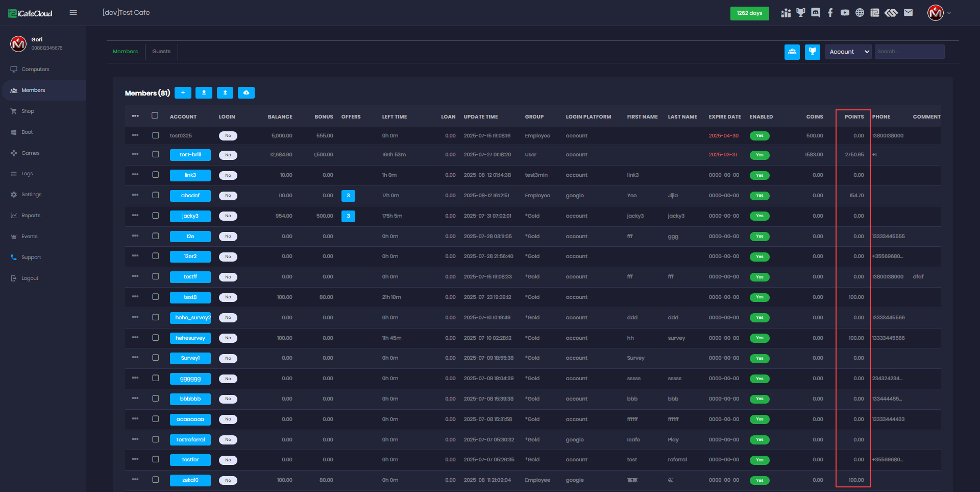Open the YouTube icon in the header
This screenshot has height=492, width=980.
[x=845, y=13]
